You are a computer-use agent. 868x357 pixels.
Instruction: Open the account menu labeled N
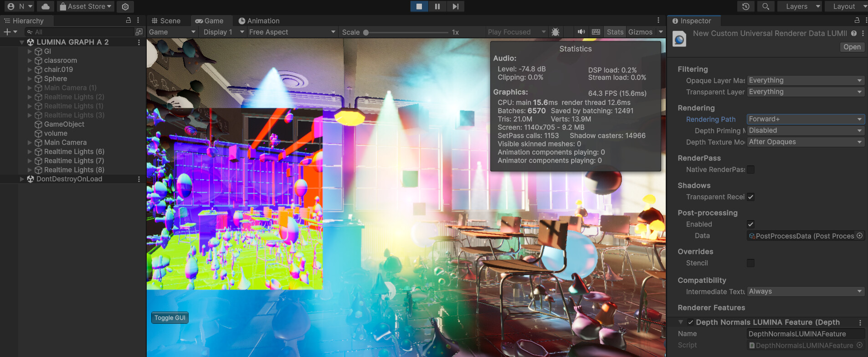pos(21,6)
